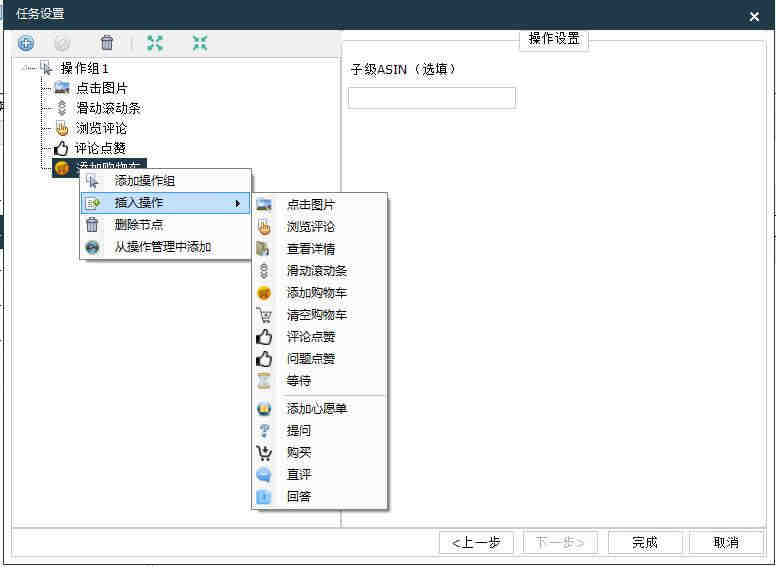Screen dimensions: 776x567
Task: Select the 滑动滚动条 tree item
Action: pos(108,108)
